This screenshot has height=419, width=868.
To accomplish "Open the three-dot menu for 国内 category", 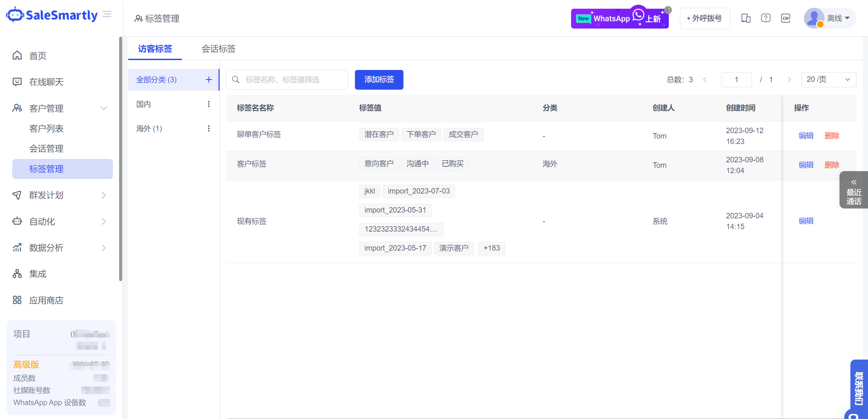I will (x=209, y=104).
